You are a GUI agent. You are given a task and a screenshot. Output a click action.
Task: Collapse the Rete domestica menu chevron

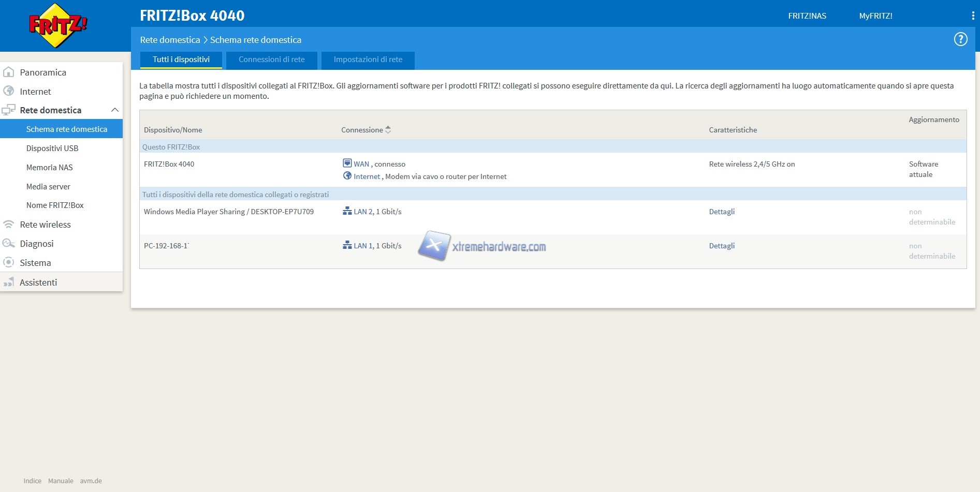click(115, 110)
